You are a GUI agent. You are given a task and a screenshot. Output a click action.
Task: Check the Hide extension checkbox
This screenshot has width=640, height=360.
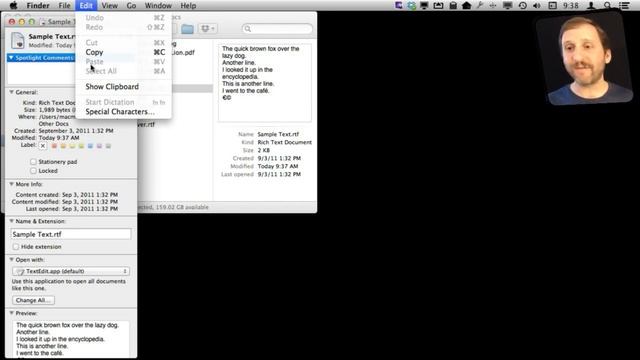click(x=16, y=247)
